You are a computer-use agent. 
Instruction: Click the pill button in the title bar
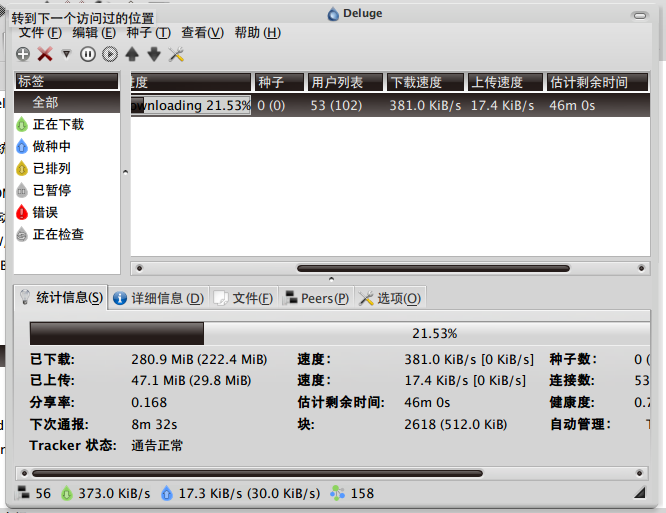(x=640, y=16)
